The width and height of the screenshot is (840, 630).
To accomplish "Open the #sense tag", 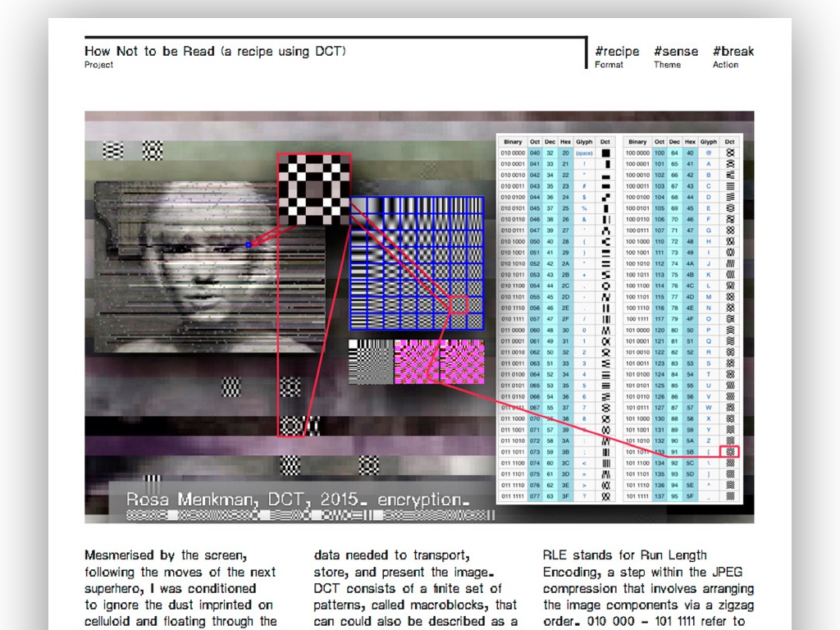I will pos(676,52).
